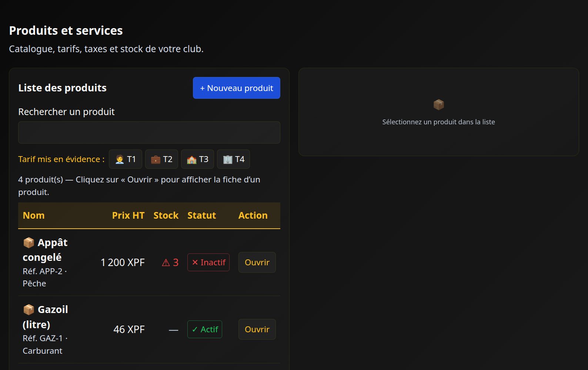Viewport: 588px width, 370px height.
Task: Click the box icon in the empty detail panel
Action: point(439,105)
